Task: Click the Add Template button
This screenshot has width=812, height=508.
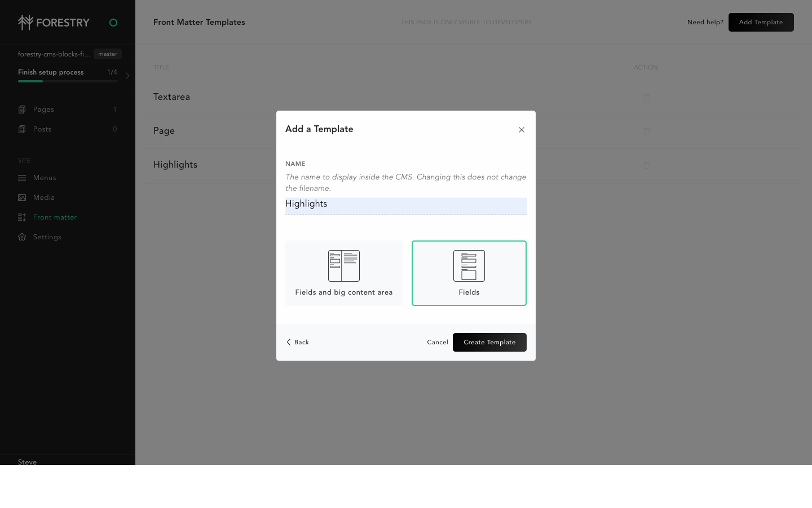Action: 761,23
